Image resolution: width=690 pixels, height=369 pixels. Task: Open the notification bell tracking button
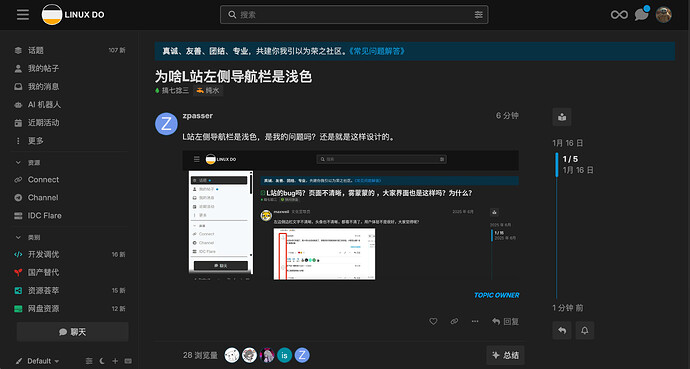coord(585,330)
